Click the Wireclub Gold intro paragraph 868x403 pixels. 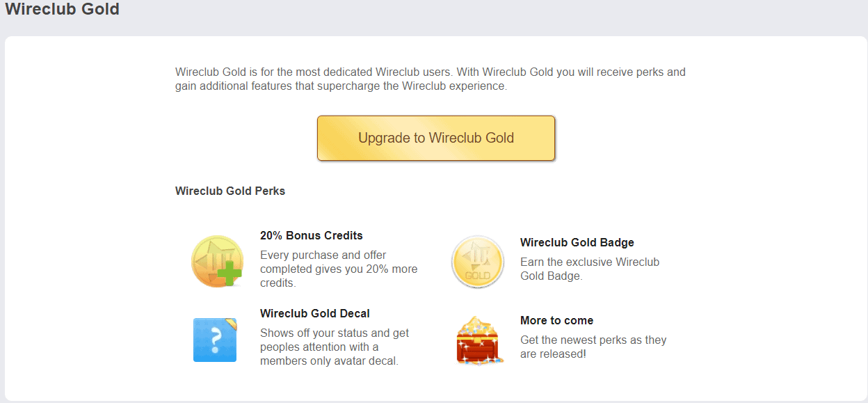431,79
